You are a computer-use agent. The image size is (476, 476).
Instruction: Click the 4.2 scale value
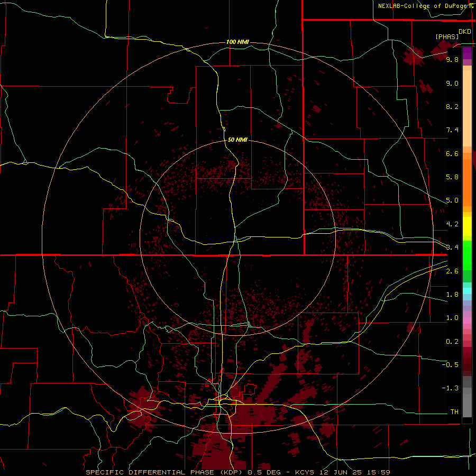click(452, 224)
